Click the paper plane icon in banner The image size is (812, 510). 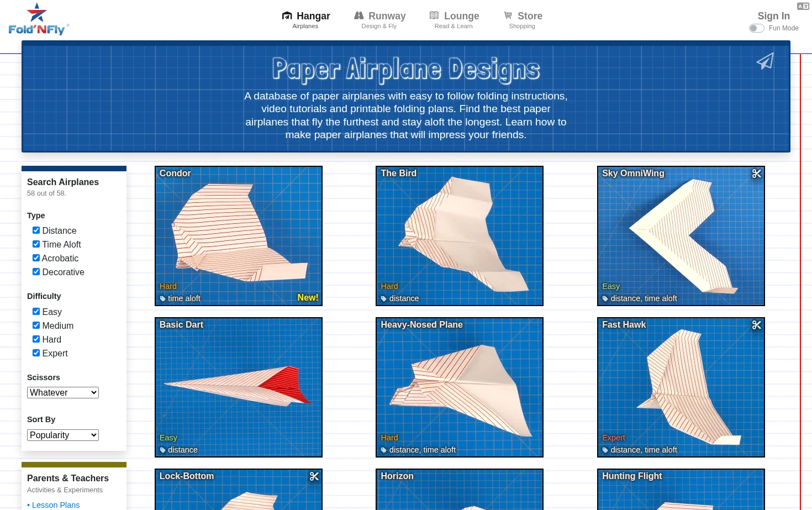[765, 61]
